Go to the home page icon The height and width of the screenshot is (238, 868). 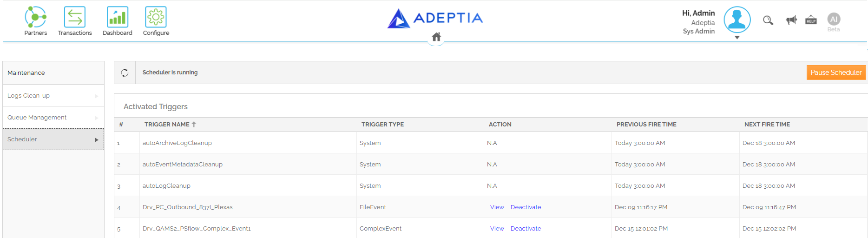(x=436, y=37)
